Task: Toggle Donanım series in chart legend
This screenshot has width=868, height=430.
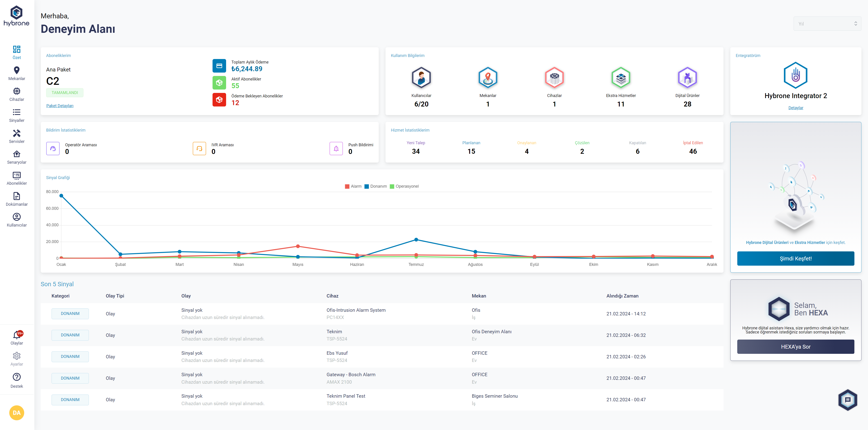Action: tap(375, 186)
